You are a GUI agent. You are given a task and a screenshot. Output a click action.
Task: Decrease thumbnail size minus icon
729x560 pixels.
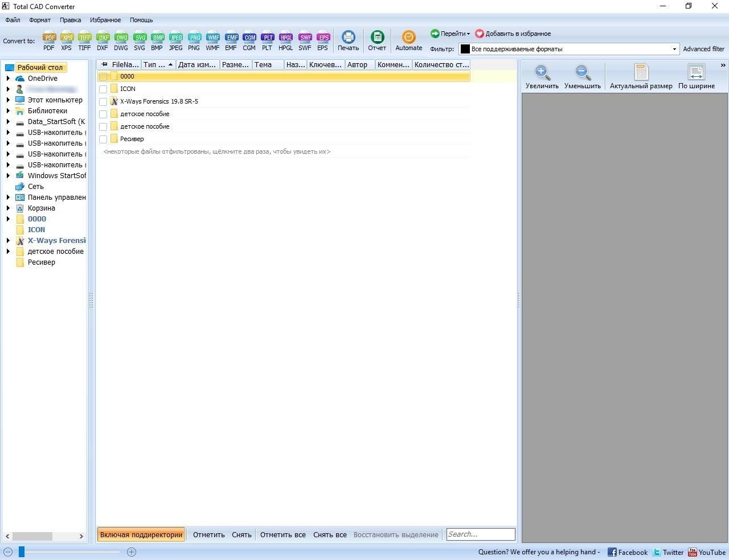pos(8,552)
